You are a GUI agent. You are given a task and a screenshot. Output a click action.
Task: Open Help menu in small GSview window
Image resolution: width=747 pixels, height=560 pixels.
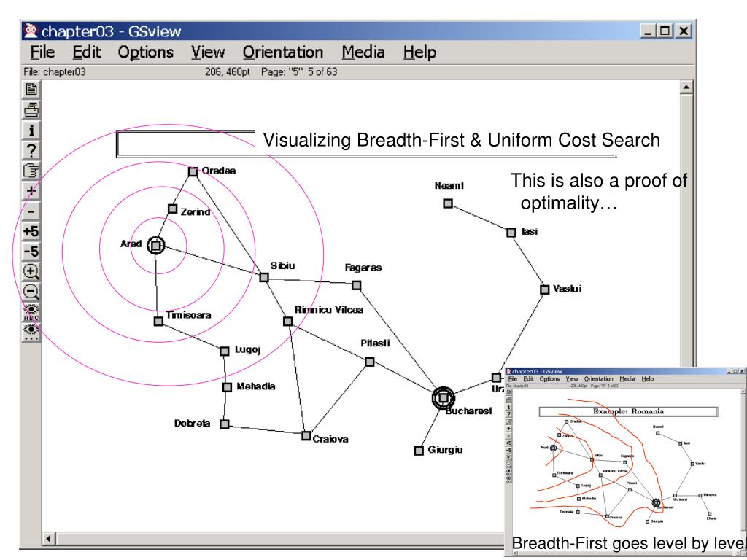[648, 379]
